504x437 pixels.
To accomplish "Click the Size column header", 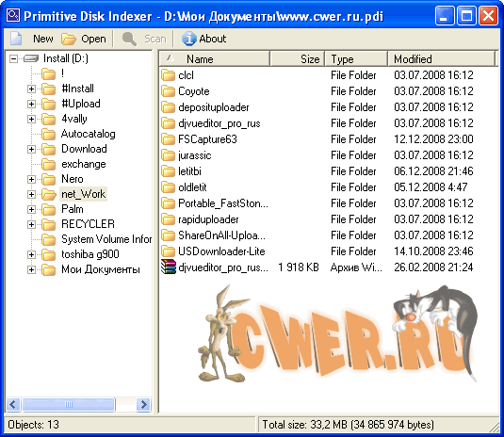I will tap(298, 58).
